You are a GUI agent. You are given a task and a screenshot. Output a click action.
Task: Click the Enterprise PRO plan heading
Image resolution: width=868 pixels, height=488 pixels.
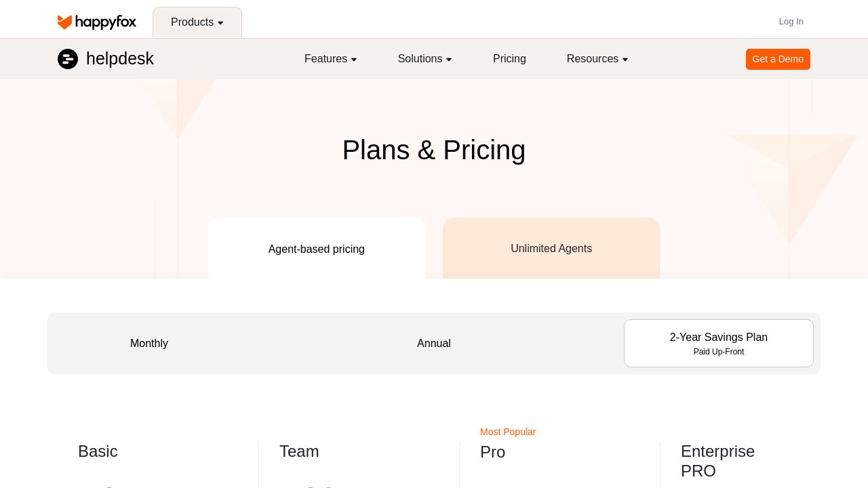717,461
